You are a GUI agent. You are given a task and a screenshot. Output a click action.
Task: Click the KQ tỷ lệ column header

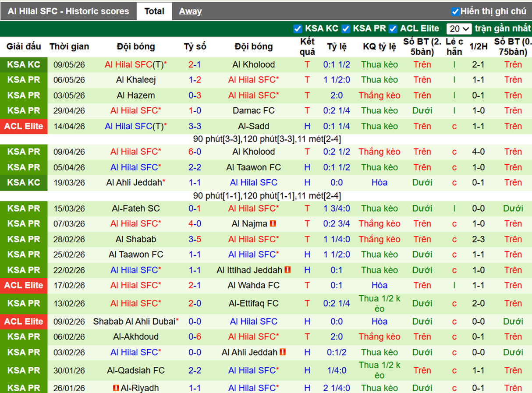379,46
